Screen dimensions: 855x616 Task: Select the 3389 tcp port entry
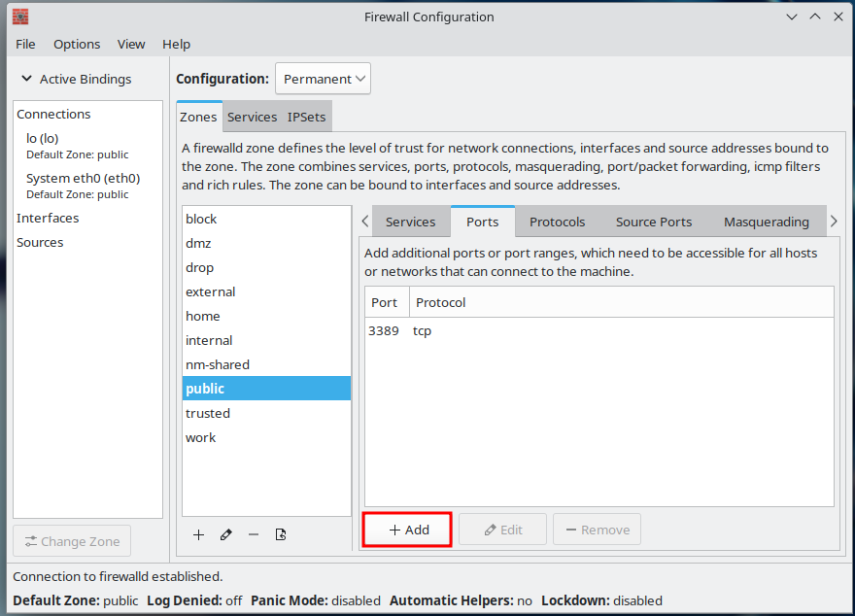pyautogui.click(x=400, y=330)
